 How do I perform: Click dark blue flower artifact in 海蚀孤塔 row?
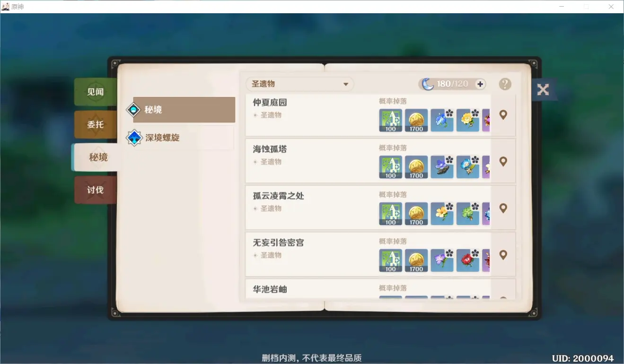click(442, 167)
